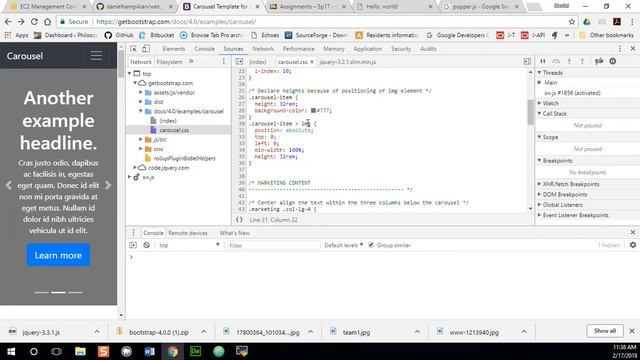Open console settings gear
This screenshot has height=360, width=640.
pos(633,245)
